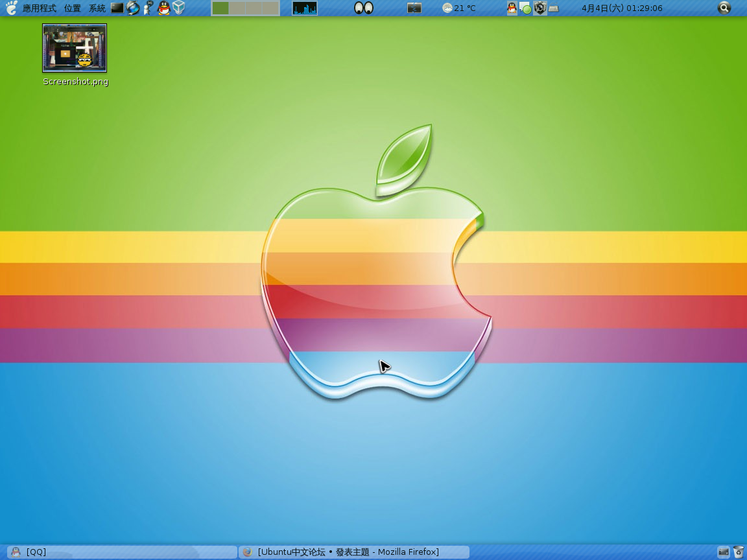This screenshot has height=560, width=747.
Task: Switch to the Mozilla Firefox taskbar window
Action: click(x=355, y=552)
